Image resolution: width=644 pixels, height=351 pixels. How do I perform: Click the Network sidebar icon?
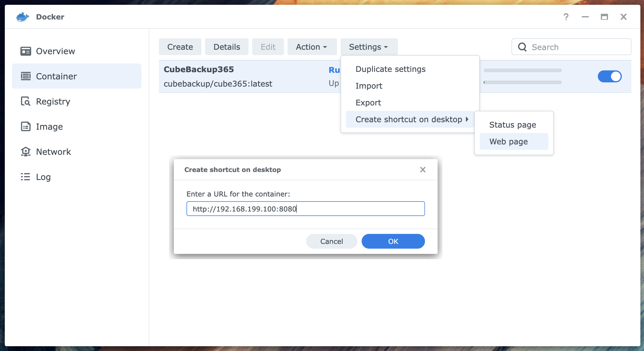[x=25, y=152]
